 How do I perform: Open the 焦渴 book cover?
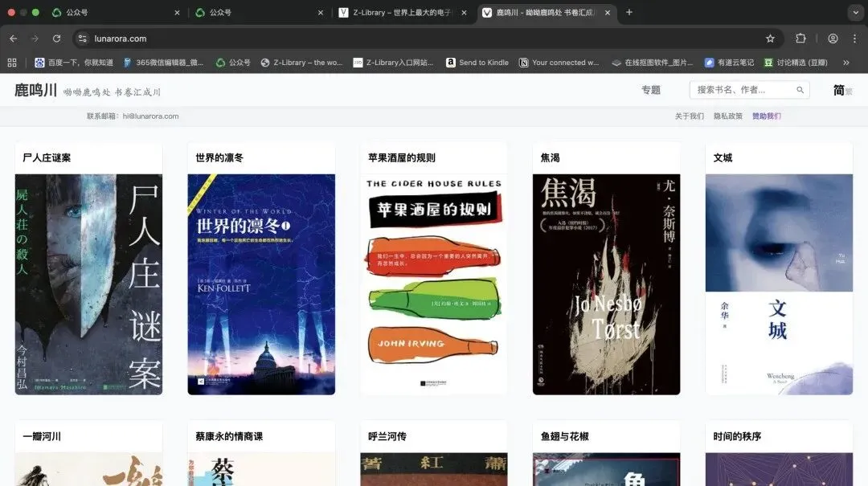[x=606, y=284]
